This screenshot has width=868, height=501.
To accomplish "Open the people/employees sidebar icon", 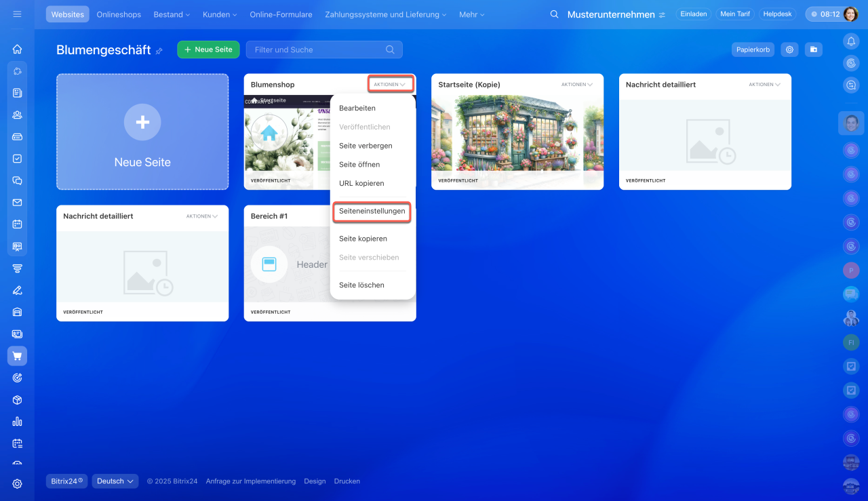I will click(x=17, y=115).
